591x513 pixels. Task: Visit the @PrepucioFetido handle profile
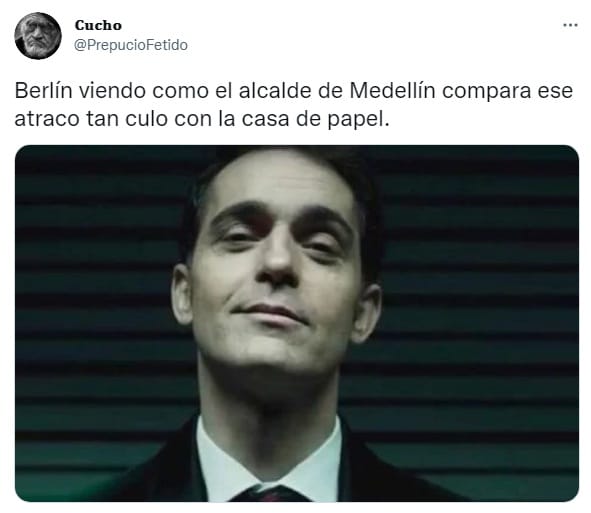coord(131,45)
